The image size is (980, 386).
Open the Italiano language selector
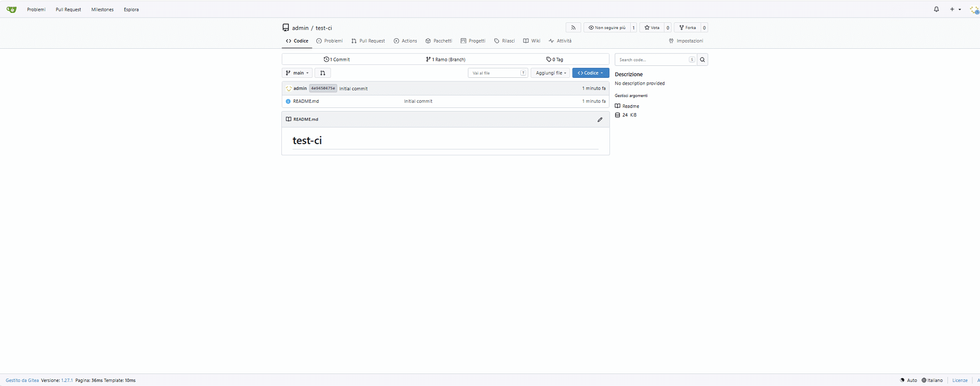click(x=932, y=380)
